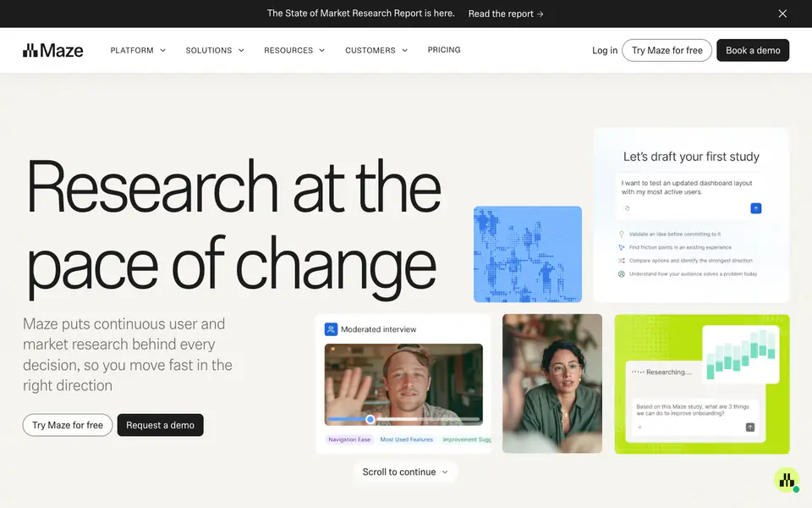812x508 pixels.
Task: Click the 'Researching....' status text
Action: click(668, 373)
